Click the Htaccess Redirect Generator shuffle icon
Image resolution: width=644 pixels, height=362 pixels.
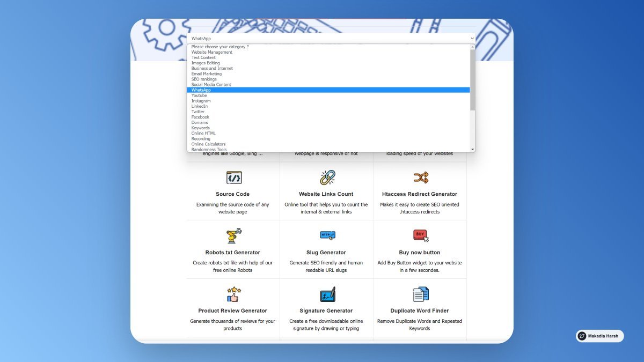point(420,178)
